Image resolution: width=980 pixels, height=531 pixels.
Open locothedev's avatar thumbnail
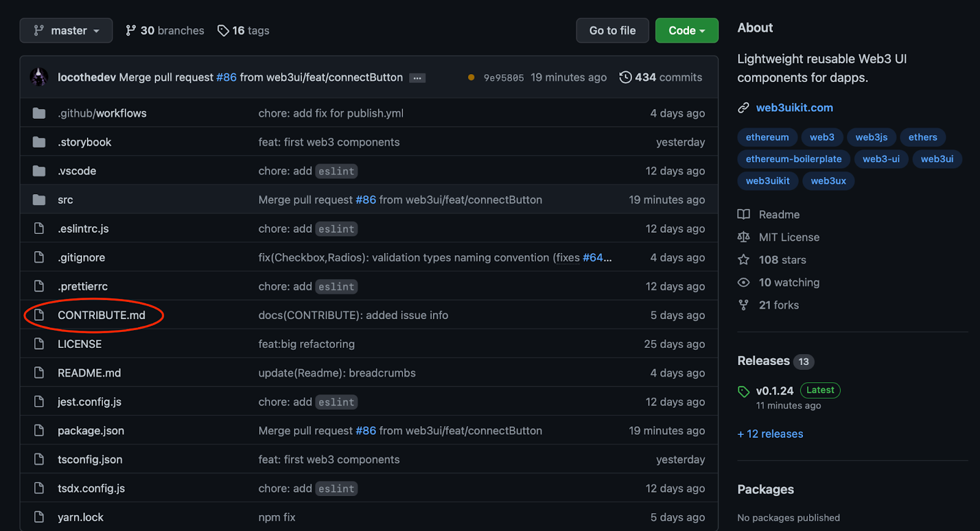click(x=39, y=77)
